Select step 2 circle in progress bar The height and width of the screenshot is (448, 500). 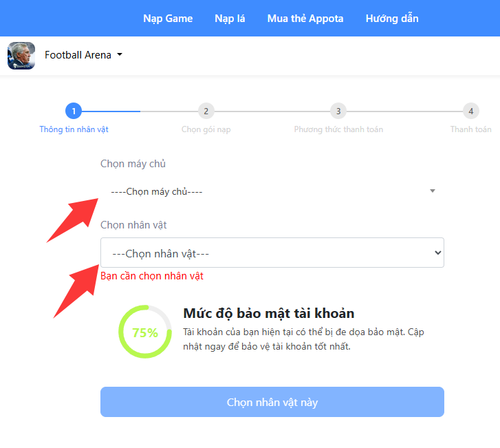pos(206,111)
